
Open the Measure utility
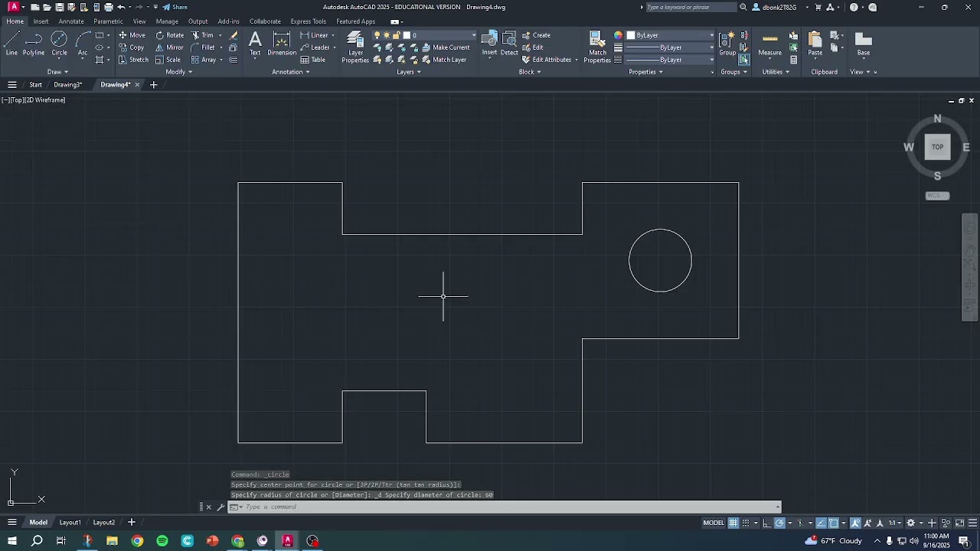tap(769, 44)
